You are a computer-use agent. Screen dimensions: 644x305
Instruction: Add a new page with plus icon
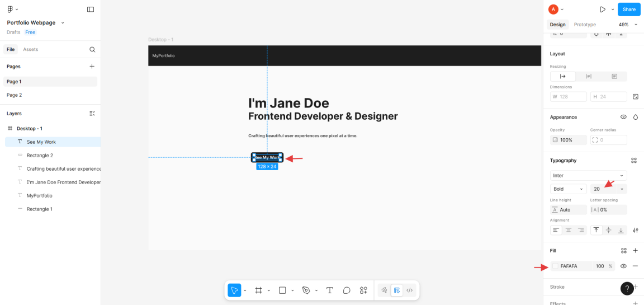pos(92,67)
